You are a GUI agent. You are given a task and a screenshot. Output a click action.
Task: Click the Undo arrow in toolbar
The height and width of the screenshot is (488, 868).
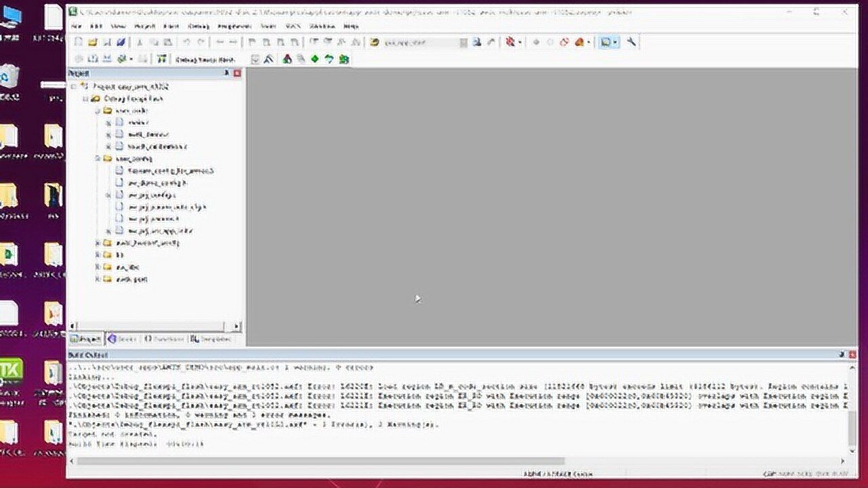point(186,42)
